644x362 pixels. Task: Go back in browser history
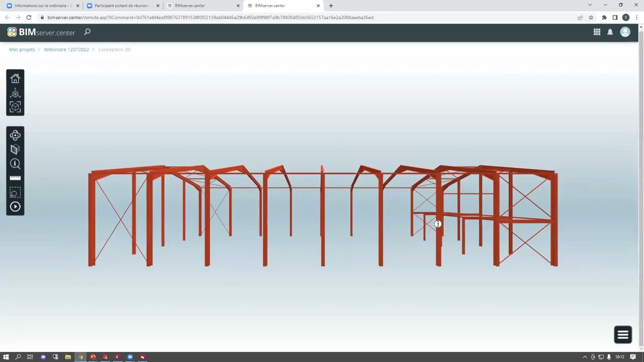(x=7, y=17)
